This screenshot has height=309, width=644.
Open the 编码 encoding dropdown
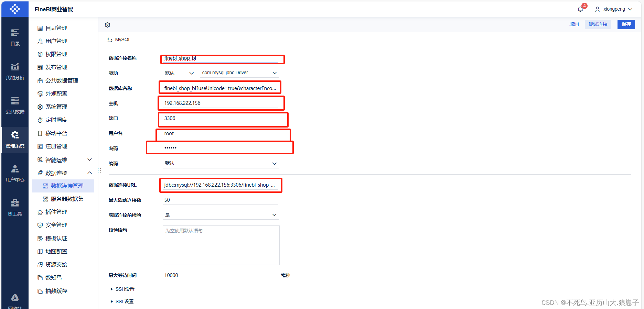[221, 164]
